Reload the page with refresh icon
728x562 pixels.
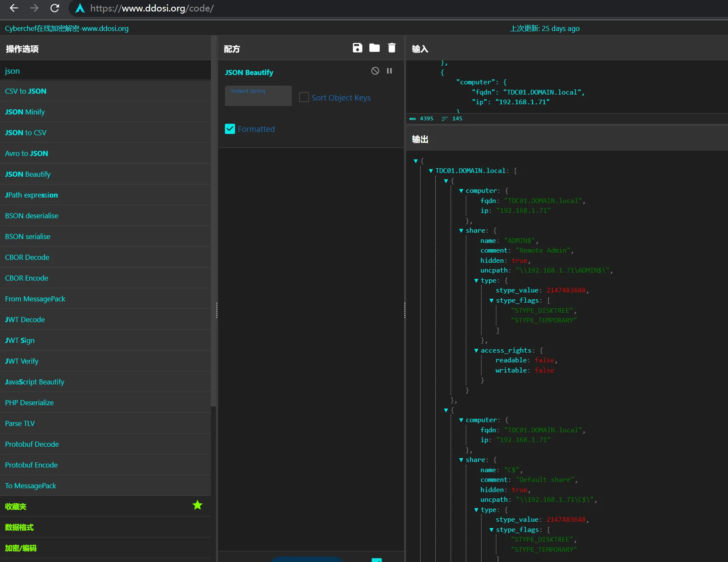55,8
